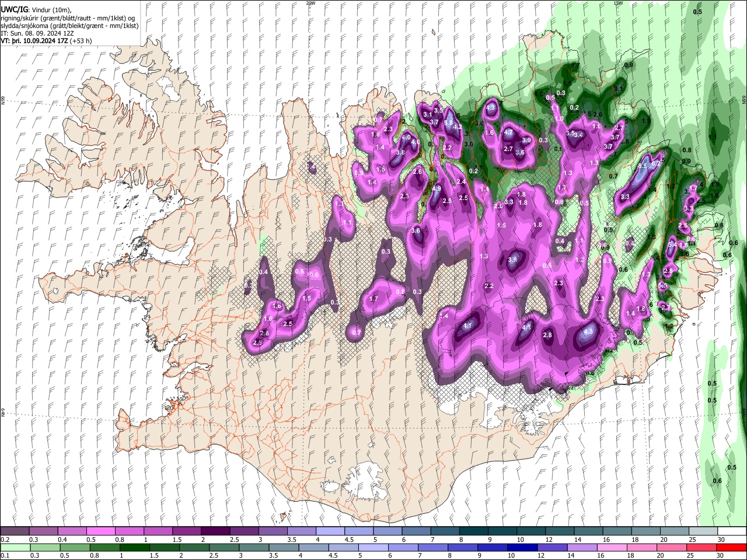The image size is (747, 560).
Task: Click the '0.1' label under the lower legend row
Action: [4, 555]
